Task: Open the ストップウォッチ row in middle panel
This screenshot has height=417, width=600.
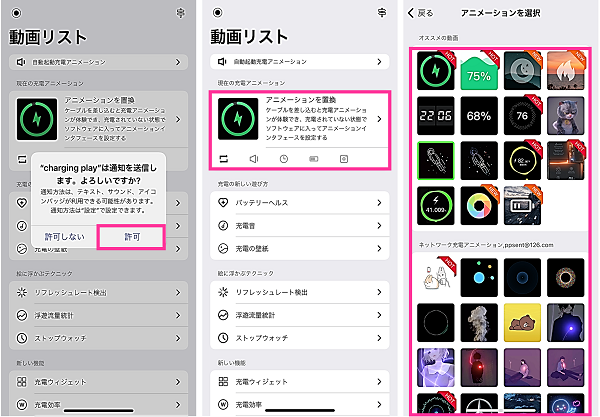Action: [300, 338]
